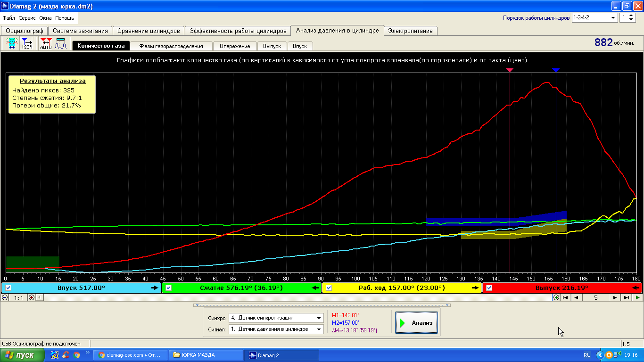Click the left arrow on Сжатие bar
The image size is (644, 362).
(315, 288)
